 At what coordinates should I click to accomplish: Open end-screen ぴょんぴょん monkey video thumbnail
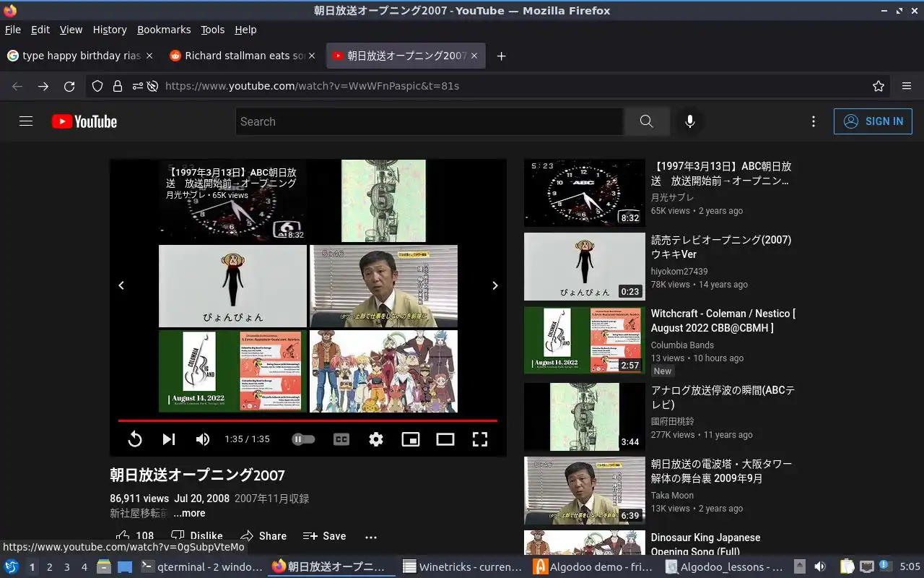(x=232, y=286)
